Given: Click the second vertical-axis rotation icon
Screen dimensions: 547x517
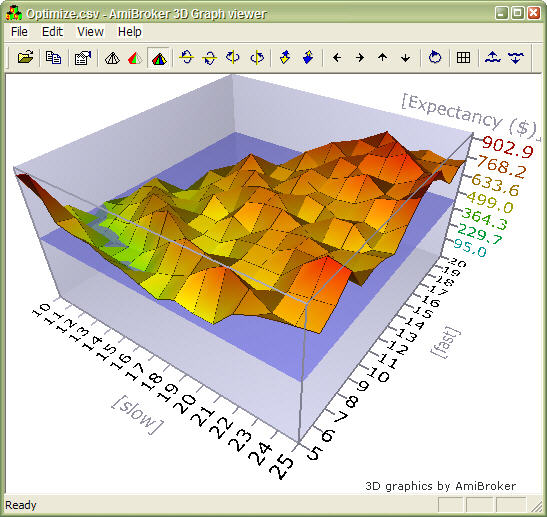Looking at the screenshot, I should pos(257,57).
